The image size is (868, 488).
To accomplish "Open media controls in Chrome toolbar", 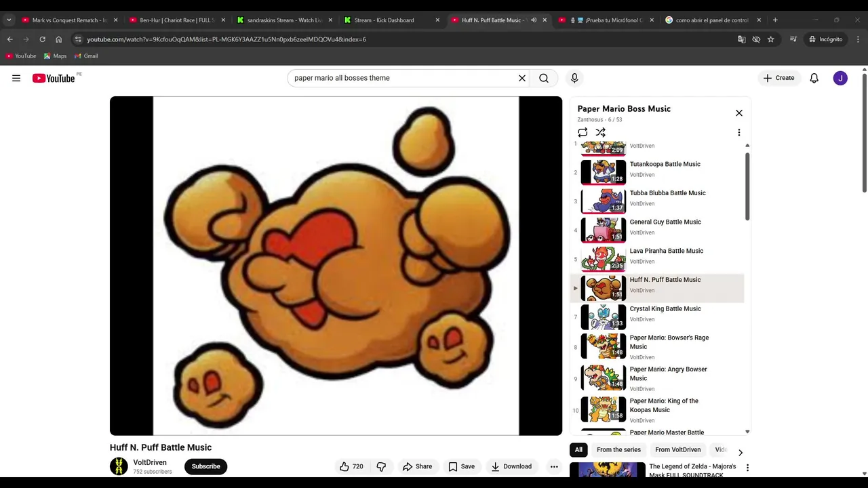I will coord(793,39).
